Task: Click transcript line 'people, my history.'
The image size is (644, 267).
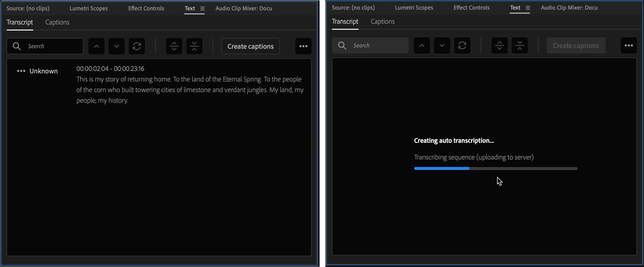Action: (x=102, y=100)
